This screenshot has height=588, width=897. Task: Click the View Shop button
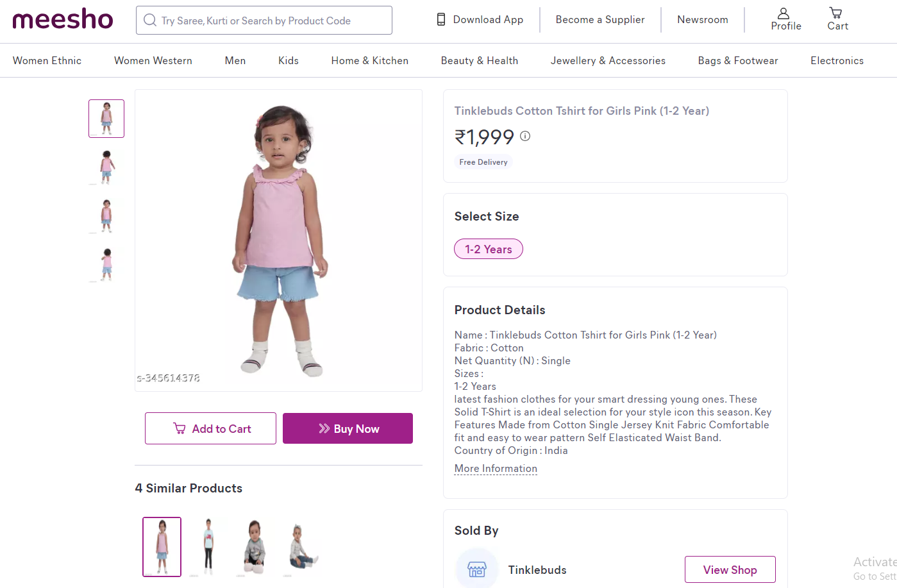tap(730, 569)
